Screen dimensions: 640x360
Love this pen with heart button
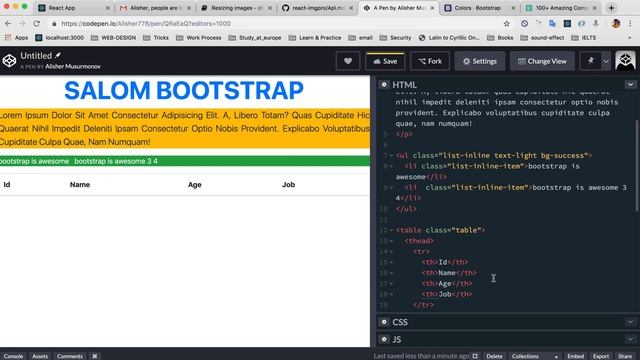click(348, 61)
